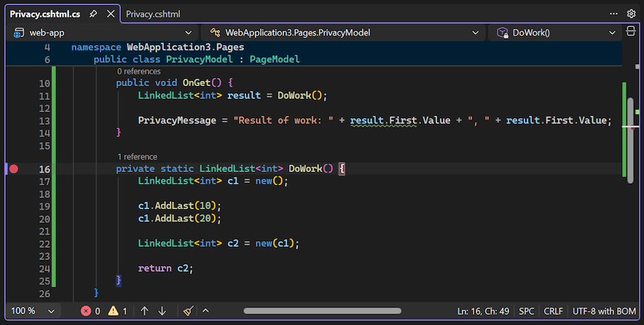The image size is (644, 325).
Task: Select the Privacy.cshtml.cs tab
Action: [44, 14]
